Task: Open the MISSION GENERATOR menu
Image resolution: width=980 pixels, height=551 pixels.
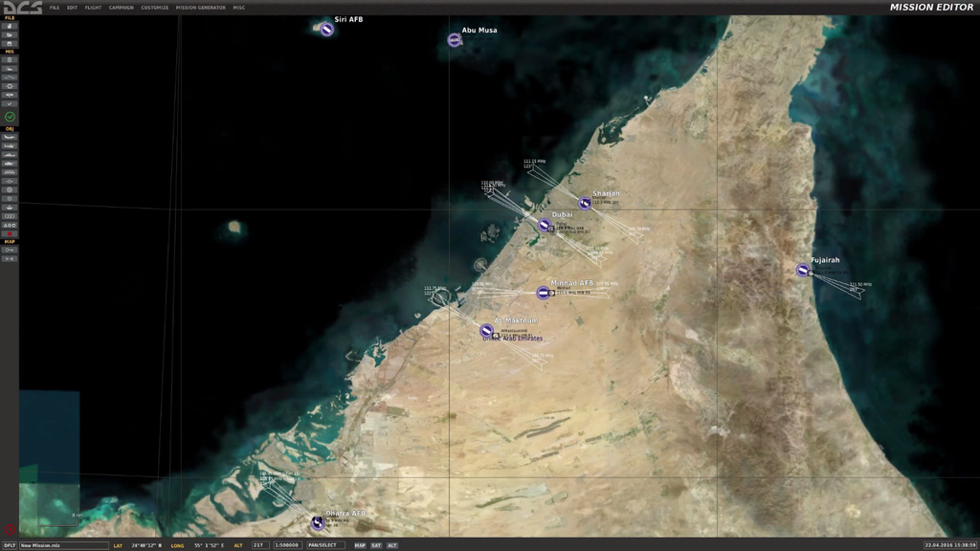Action: [201, 7]
